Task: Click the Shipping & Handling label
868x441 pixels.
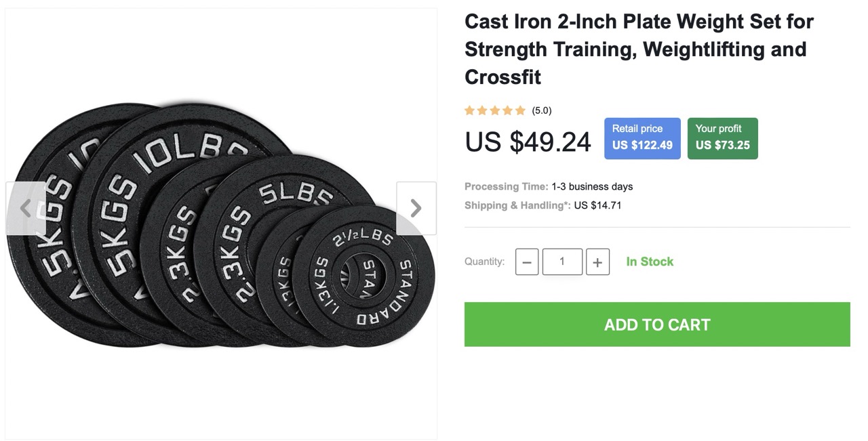Action: coord(517,205)
